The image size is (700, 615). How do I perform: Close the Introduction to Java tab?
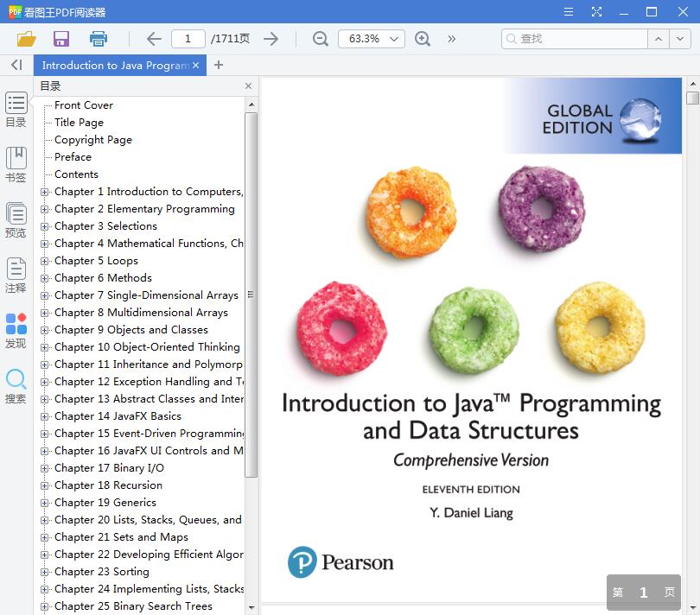[x=195, y=65]
